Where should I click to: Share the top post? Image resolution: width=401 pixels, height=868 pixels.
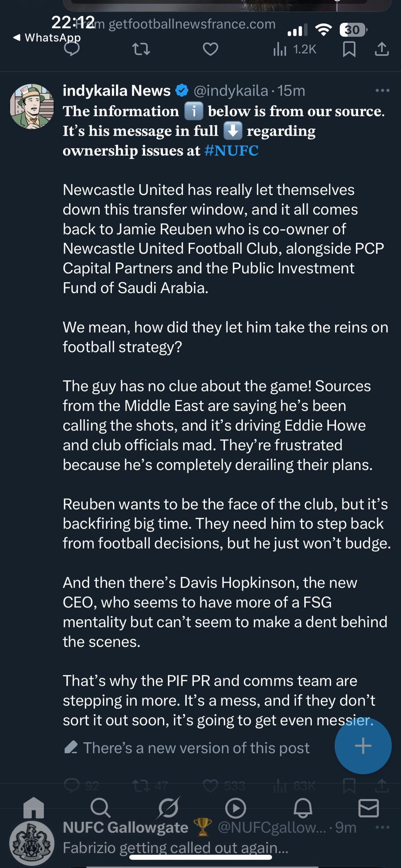point(382,50)
